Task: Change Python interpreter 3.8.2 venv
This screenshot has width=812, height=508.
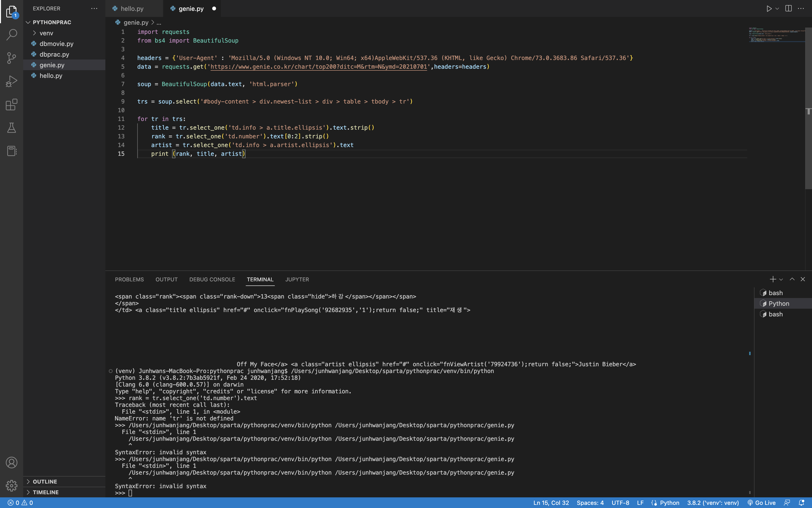Action: click(x=713, y=503)
